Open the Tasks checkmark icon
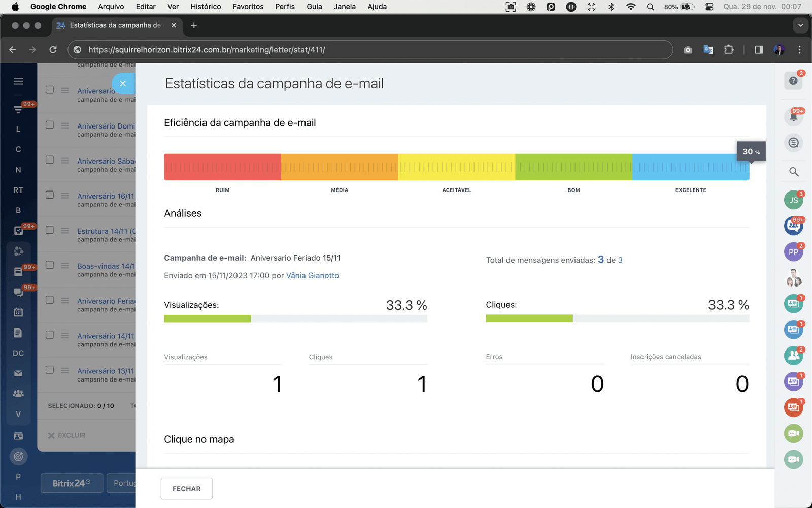Image resolution: width=812 pixels, height=508 pixels. [18, 230]
